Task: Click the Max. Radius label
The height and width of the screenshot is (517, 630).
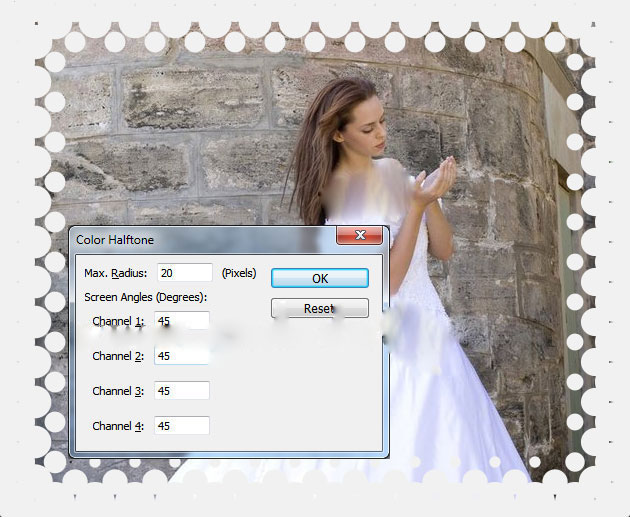Action: pyautogui.click(x=116, y=273)
